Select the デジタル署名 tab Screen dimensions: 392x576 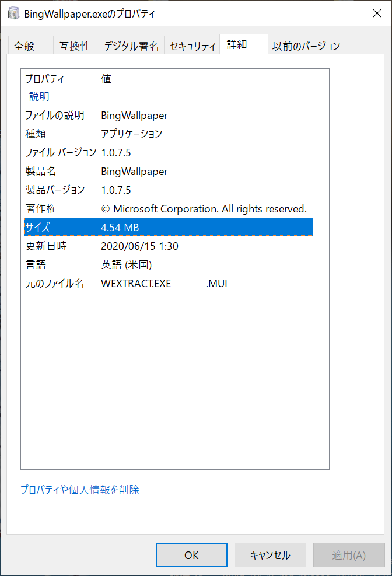pyautogui.click(x=131, y=46)
